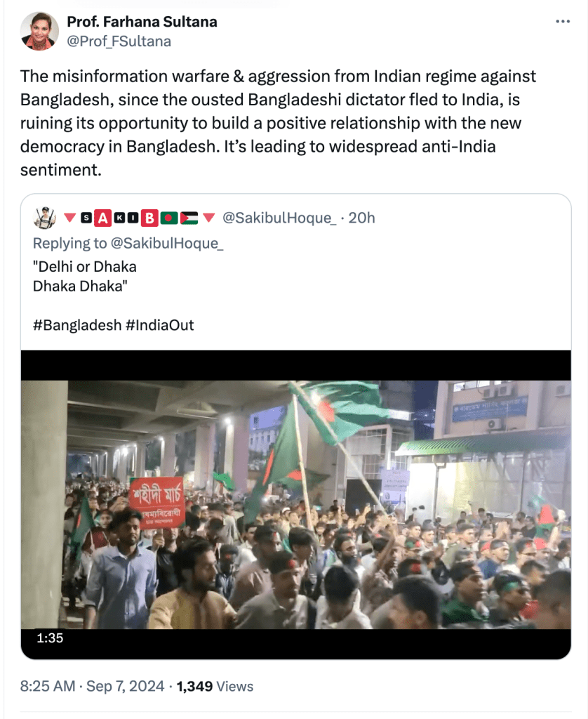Click the quoted text "Delhi or Dhaka"
The width and height of the screenshot is (588, 719).
[85, 267]
